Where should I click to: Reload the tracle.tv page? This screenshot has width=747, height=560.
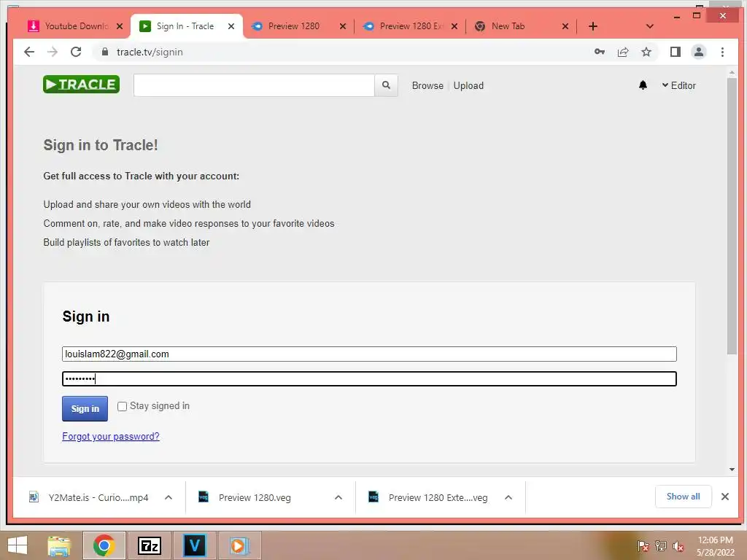click(x=76, y=52)
